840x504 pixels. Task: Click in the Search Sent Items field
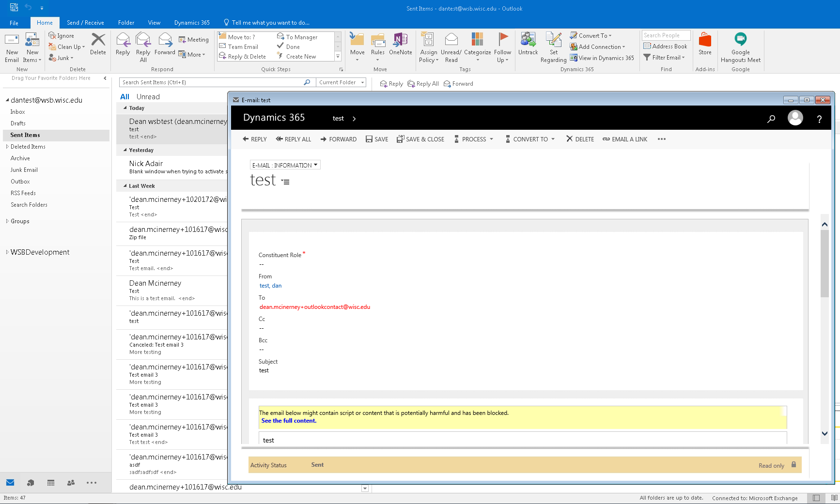pos(211,83)
